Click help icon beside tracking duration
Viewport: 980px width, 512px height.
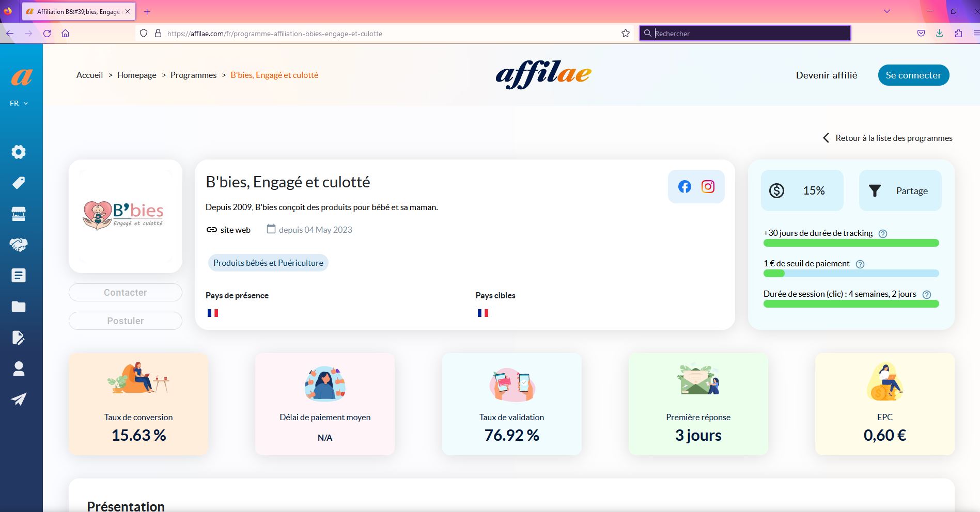pyautogui.click(x=883, y=233)
